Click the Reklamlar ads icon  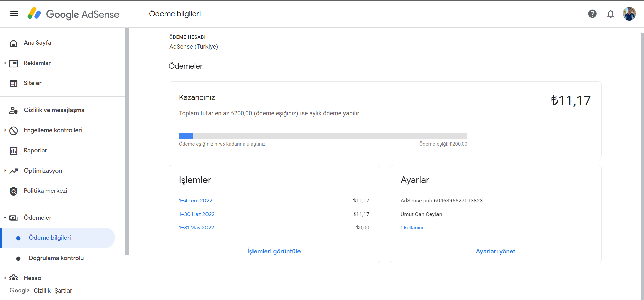14,63
